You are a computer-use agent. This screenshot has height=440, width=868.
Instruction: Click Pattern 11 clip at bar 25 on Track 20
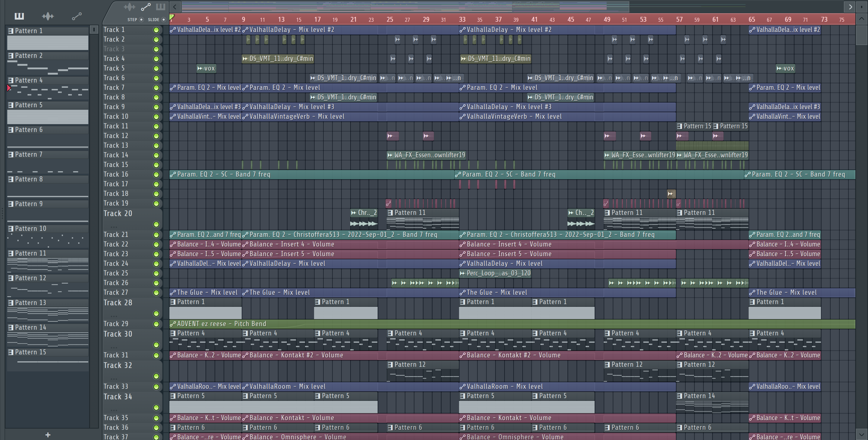point(423,219)
